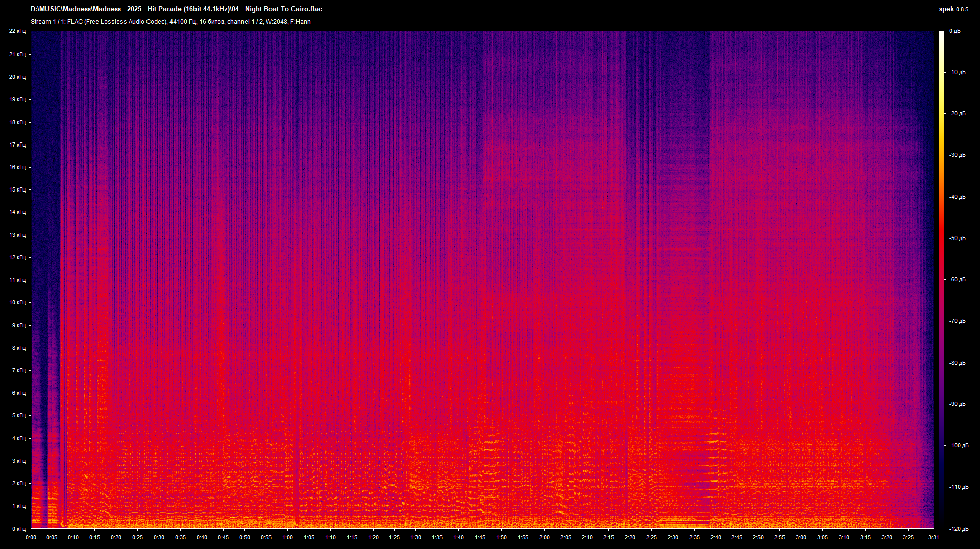Click the 22 kHz frequency axis label
The width and height of the screenshot is (980, 549).
[17, 31]
